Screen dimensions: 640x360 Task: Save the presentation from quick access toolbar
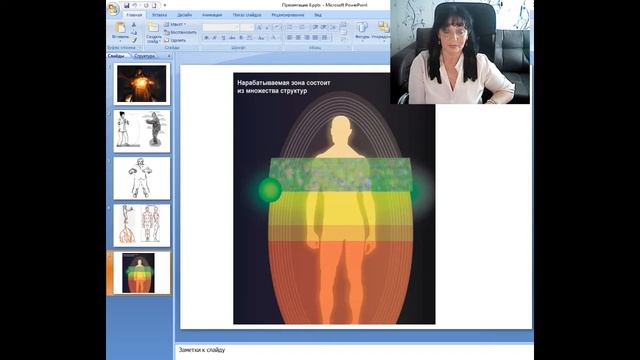(127, 5)
